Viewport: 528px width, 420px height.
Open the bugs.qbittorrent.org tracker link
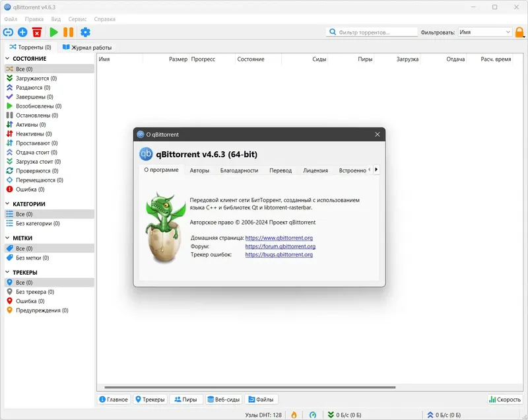[278, 254]
